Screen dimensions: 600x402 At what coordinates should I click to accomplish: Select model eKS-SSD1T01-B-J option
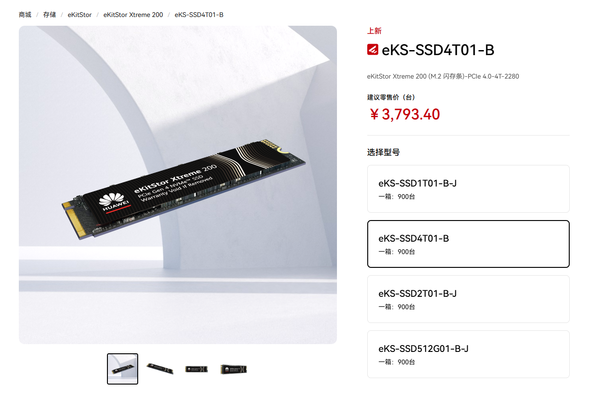tap(468, 189)
